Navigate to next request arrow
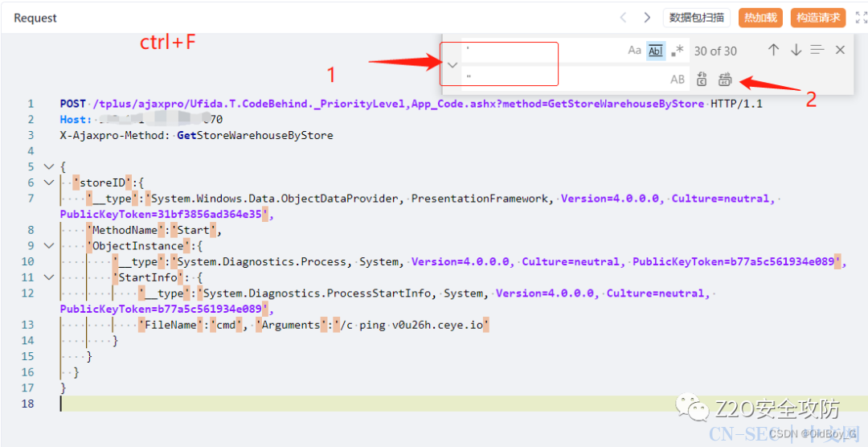The width and height of the screenshot is (868, 447). pyautogui.click(x=646, y=18)
